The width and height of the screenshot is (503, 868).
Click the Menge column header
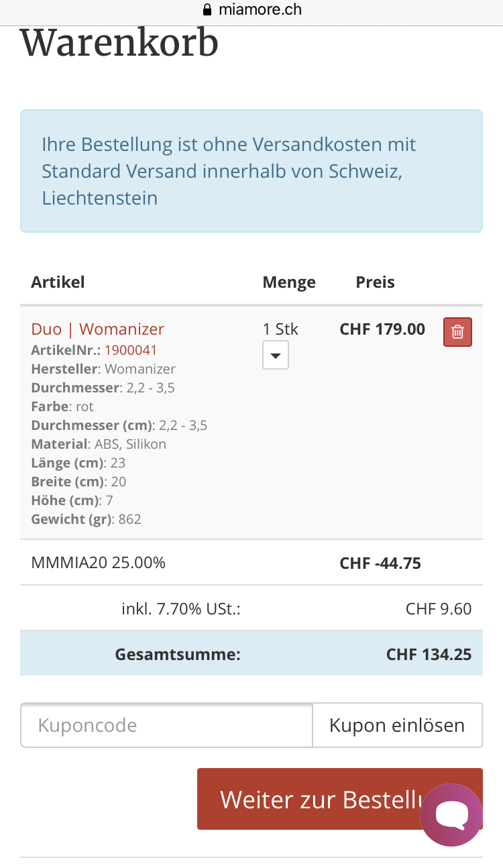click(288, 282)
